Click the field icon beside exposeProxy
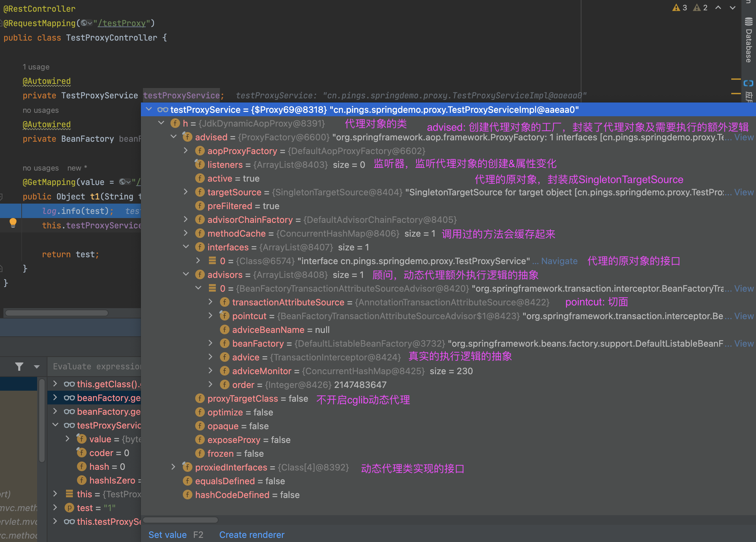Image resolution: width=756 pixels, height=542 pixels. click(x=200, y=440)
